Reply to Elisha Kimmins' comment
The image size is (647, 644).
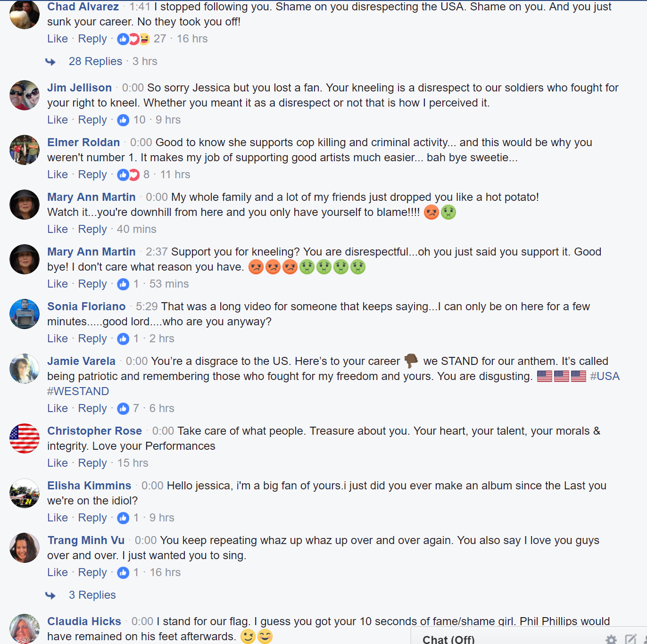(92, 518)
